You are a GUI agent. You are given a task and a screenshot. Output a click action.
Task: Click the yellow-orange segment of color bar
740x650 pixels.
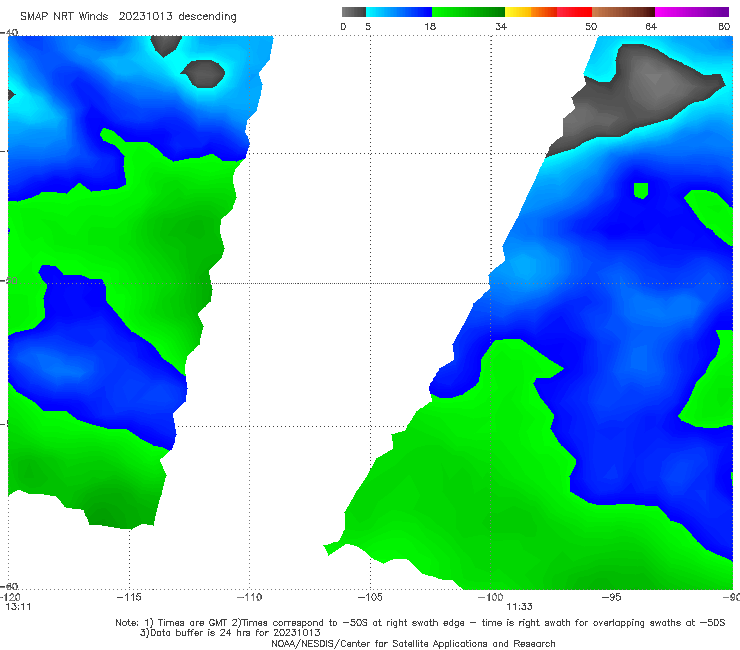pos(530,12)
